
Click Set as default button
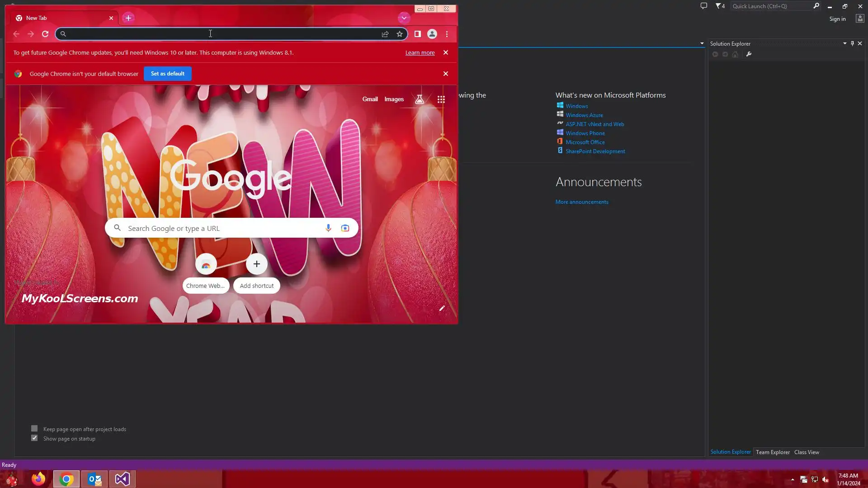pos(168,74)
